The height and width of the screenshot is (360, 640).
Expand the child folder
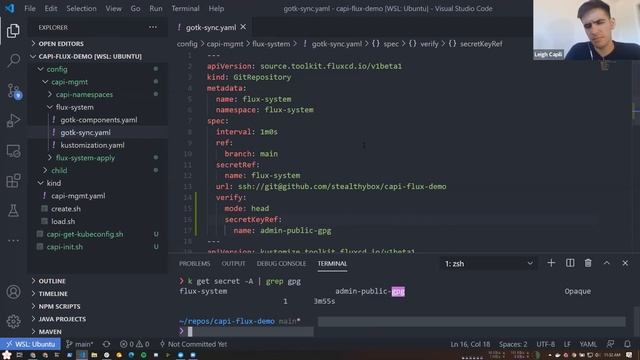click(x=59, y=170)
